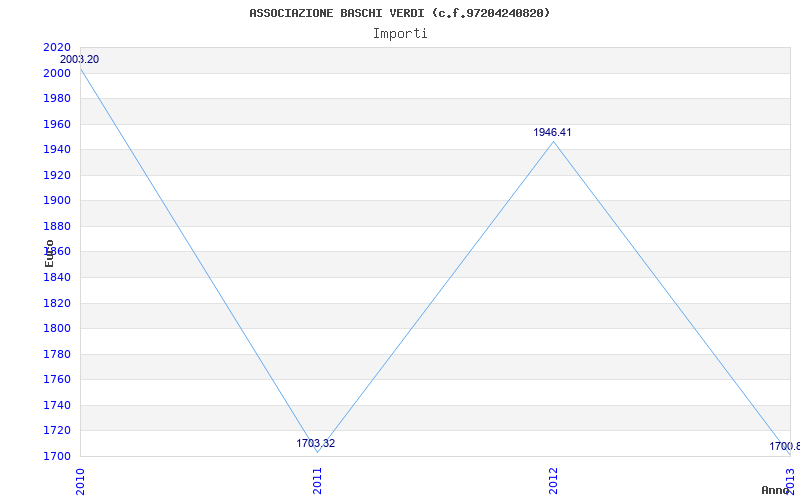Screen dimensions: 800x500
Task: Select the 1946.41 data point label
Action: [x=553, y=132]
